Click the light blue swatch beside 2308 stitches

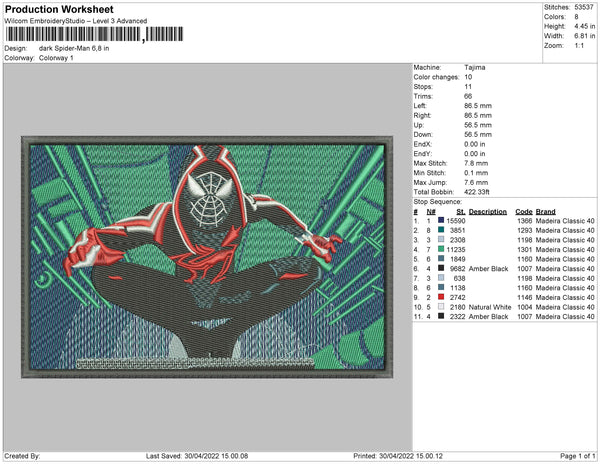point(441,239)
